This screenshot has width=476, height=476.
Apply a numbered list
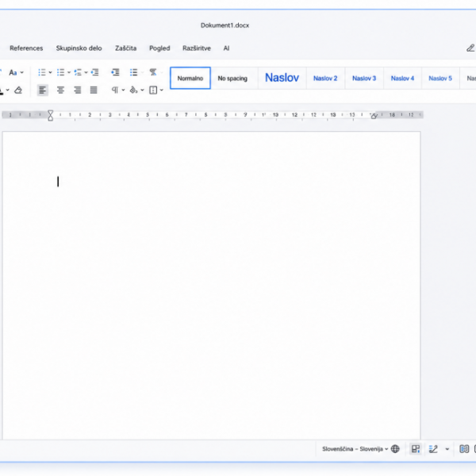point(61,72)
